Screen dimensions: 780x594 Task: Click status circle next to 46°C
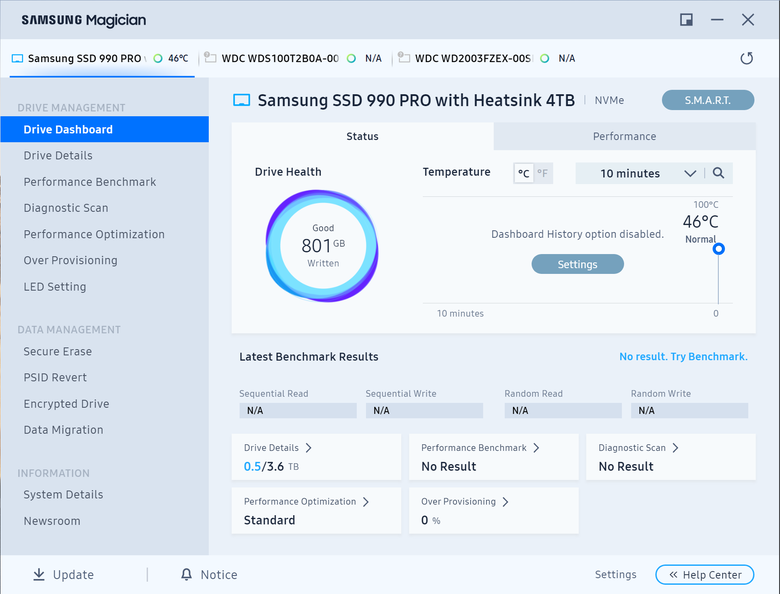[158, 58]
